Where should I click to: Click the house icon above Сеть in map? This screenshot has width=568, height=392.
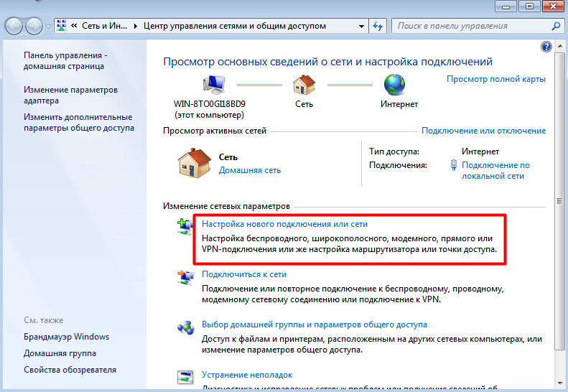[304, 85]
